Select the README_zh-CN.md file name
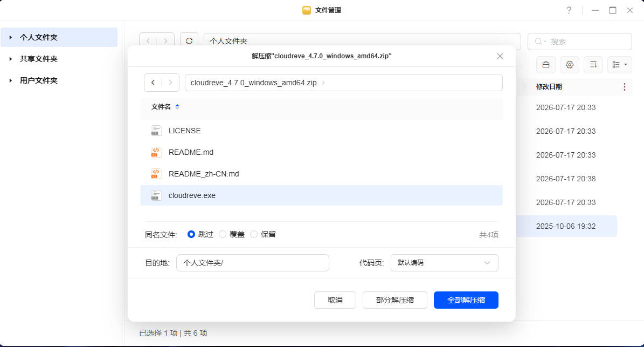 (204, 174)
